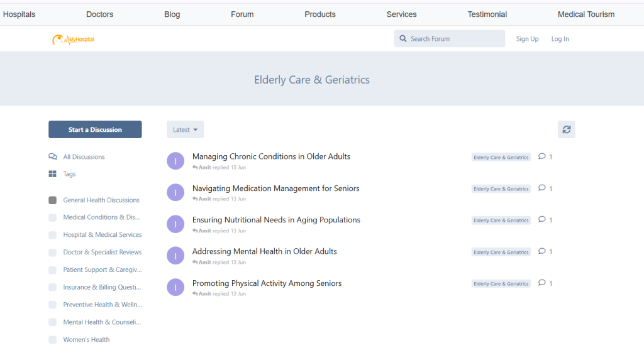The height and width of the screenshot is (348, 644).
Task: Click the avatar beside Promoting Physical Activity
Action: [175, 287]
